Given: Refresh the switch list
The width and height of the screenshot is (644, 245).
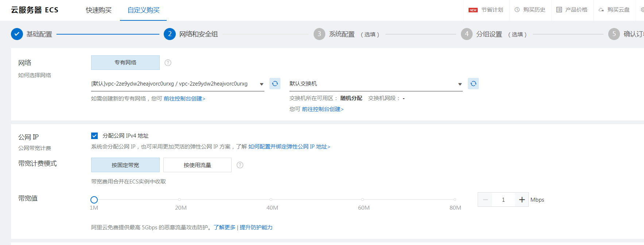Looking at the screenshot, I should tap(473, 83).
